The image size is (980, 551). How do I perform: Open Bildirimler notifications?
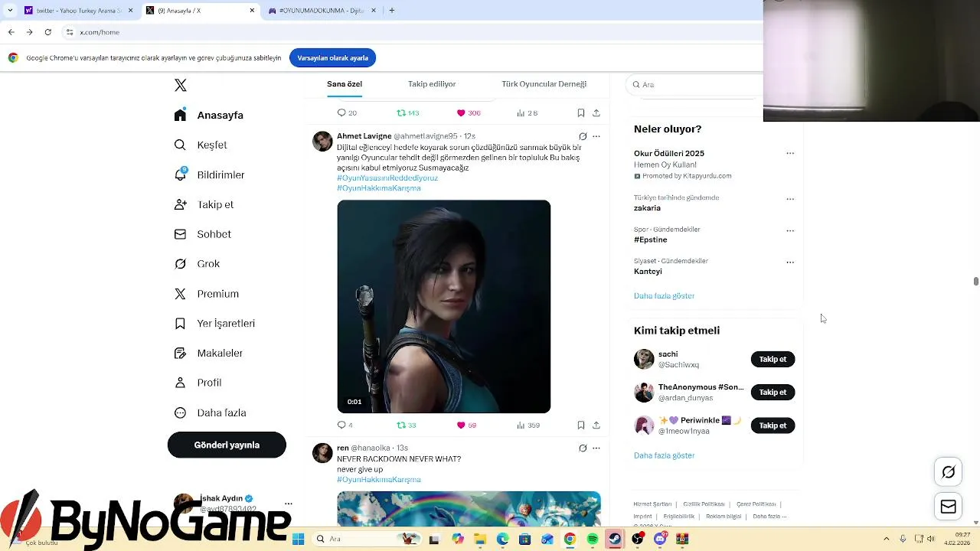tap(209, 174)
